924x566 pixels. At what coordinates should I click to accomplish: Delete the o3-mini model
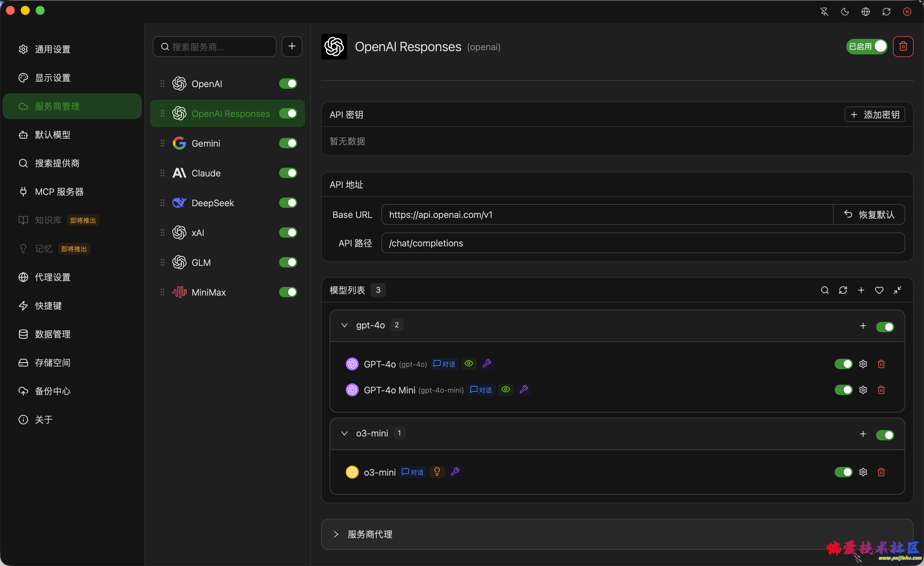coord(881,472)
